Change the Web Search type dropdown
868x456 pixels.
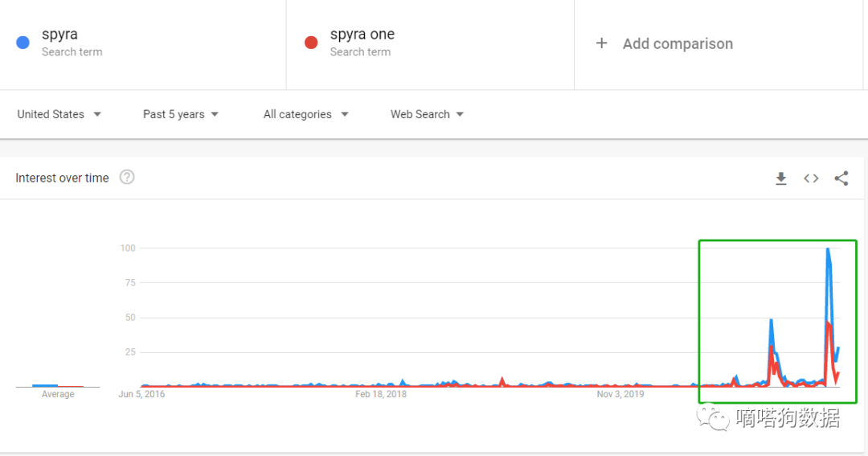point(427,114)
